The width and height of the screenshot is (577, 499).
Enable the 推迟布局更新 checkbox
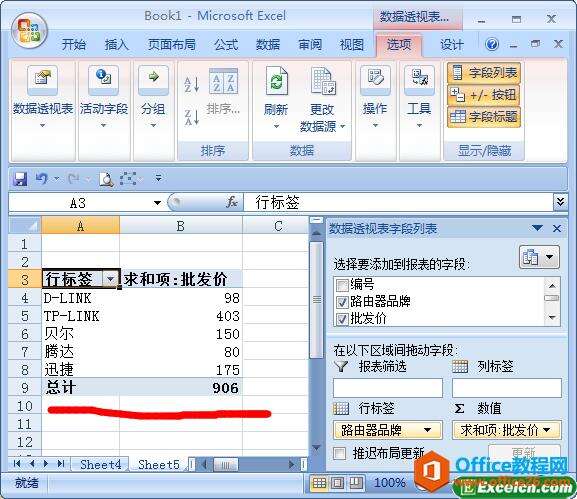339,453
